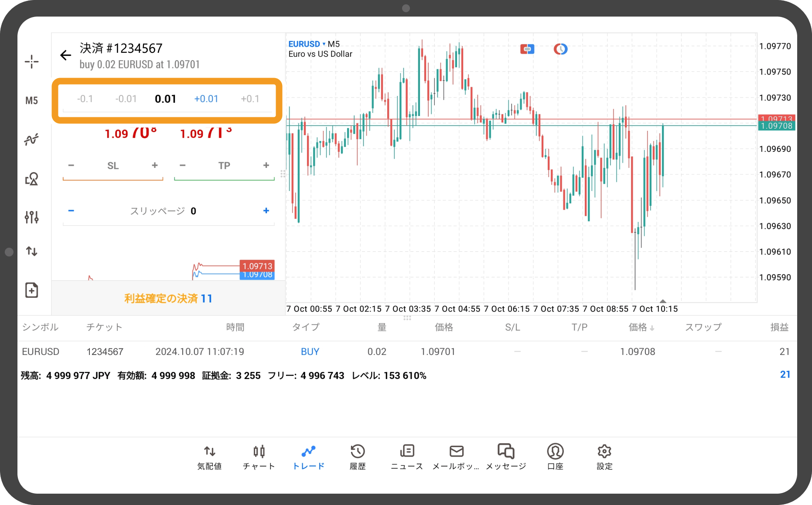Toggle the trade panel arrows icon
The image size is (812, 505).
(31, 251)
